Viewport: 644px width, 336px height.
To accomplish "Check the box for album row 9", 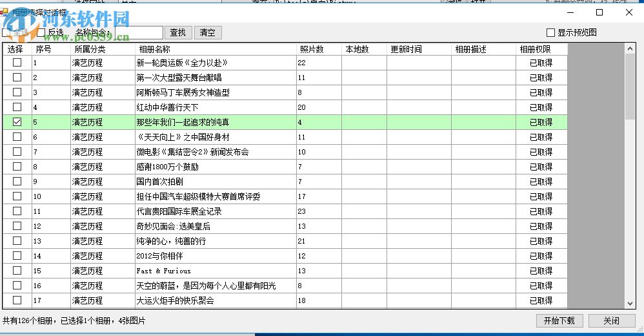I will [x=17, y=181].
